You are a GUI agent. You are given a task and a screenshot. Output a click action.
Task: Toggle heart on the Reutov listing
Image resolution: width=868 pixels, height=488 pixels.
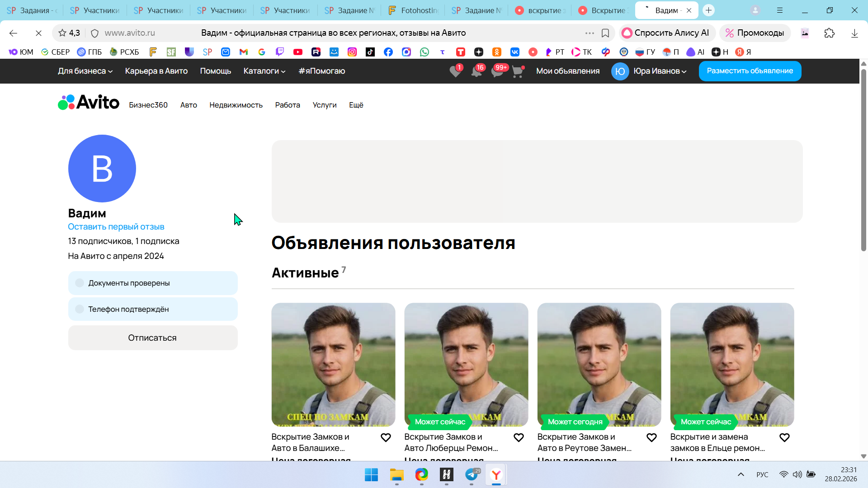651,437
